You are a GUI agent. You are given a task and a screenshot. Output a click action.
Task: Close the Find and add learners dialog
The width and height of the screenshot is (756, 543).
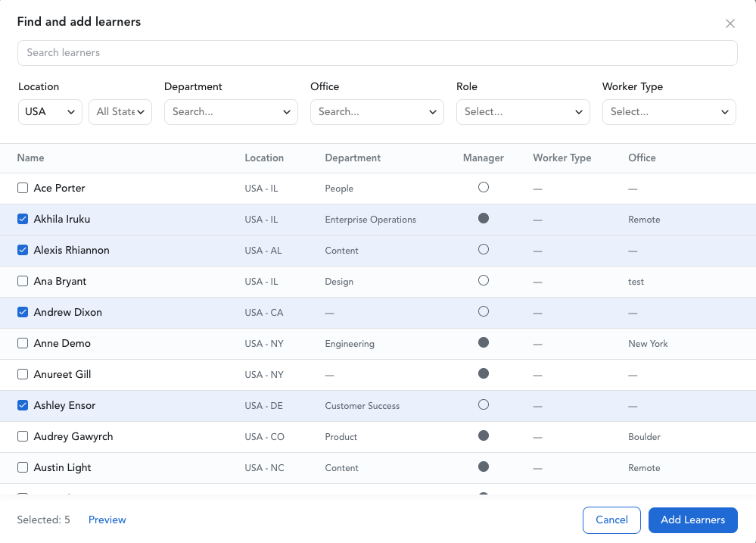point(730,23)
